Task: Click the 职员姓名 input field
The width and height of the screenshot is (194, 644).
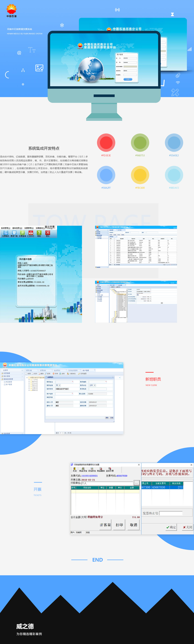Action: coord(64,382)
